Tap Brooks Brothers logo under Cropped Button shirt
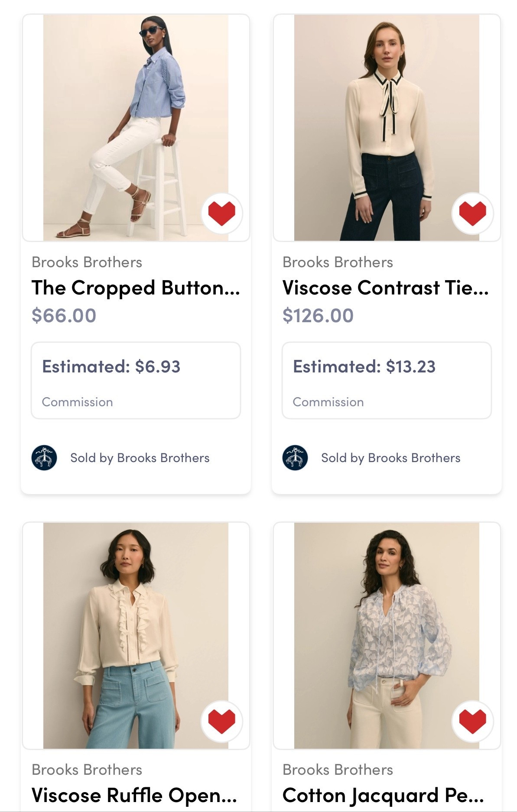Viewport: 517px width, 812px height. [44, 458]
